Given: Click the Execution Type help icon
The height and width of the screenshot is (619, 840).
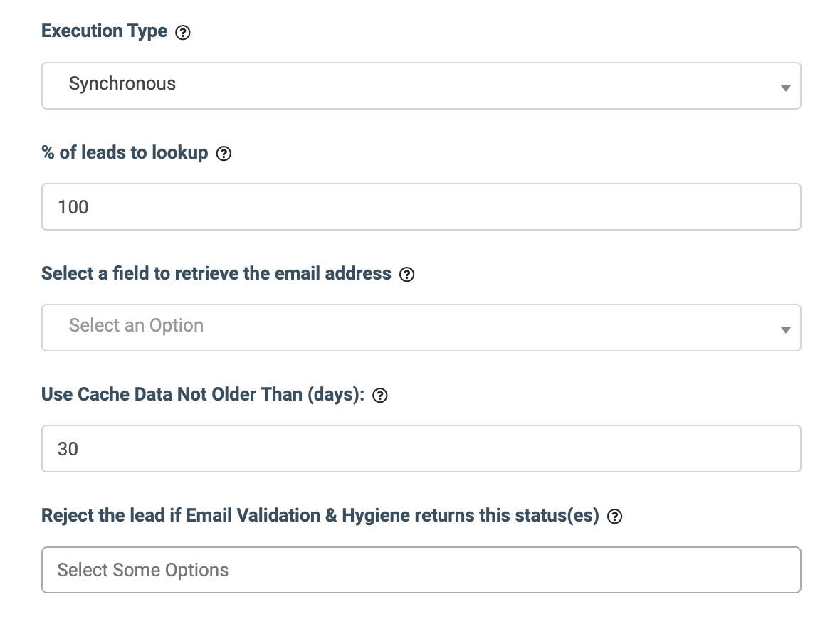Looking at the screenshot, I should (183, 33).
